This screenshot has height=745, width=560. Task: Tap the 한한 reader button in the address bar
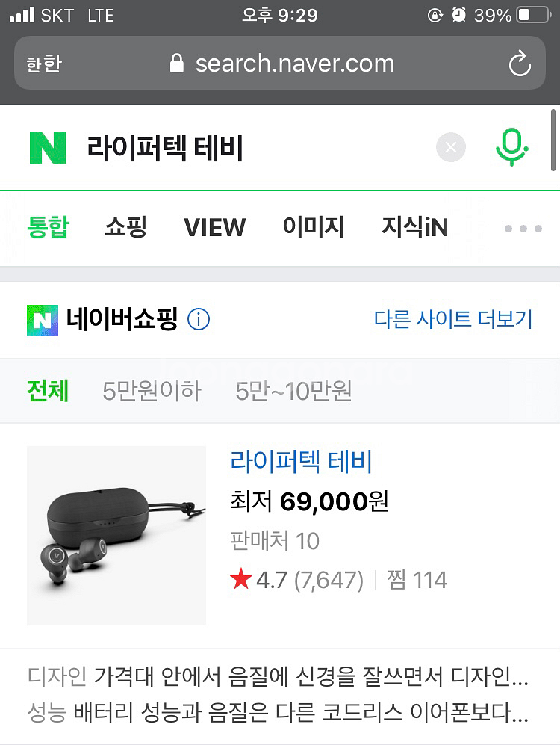click(x=44, y=64)
